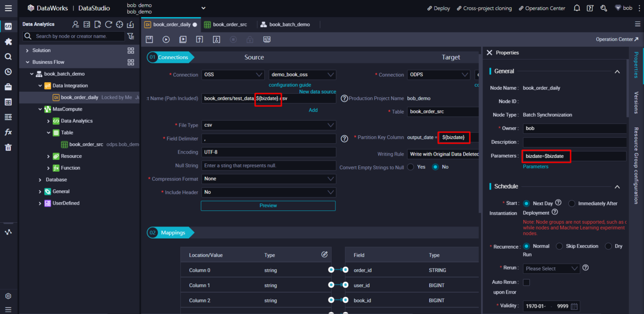Viewport: 644px width, 314px height.
Task: Click Deploy in the top bar
Action: [x=438, y=8]
